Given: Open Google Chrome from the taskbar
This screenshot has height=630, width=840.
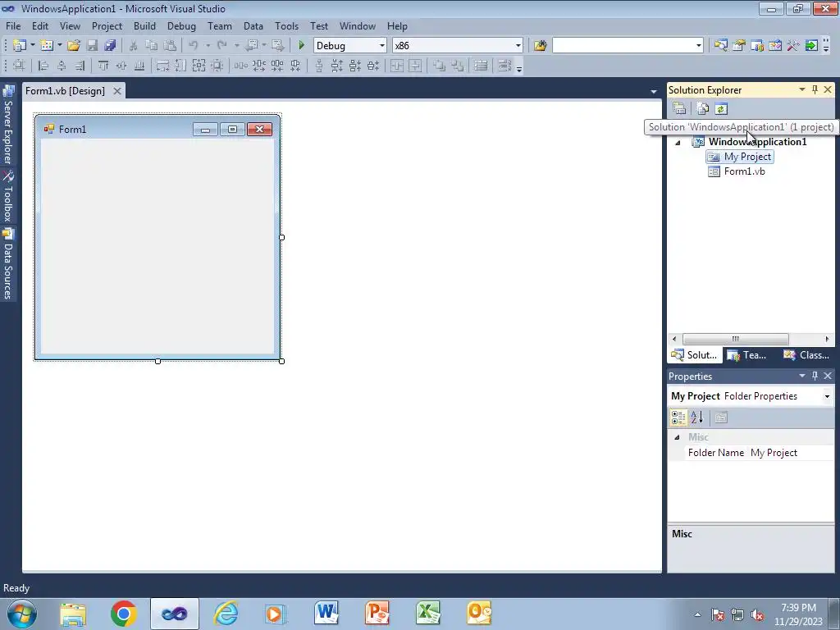Looking at the screenshot, I should click(x=123, y=614).
